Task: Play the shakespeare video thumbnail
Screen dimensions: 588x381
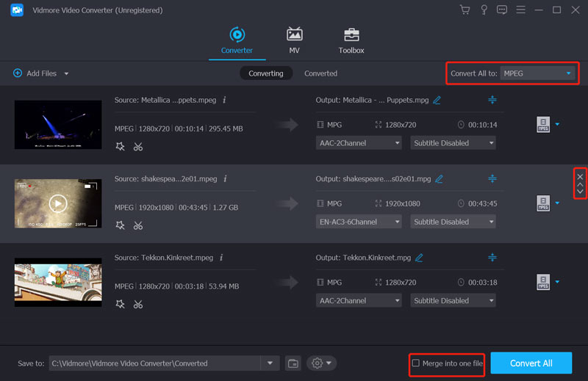Action: pos(57,203)
